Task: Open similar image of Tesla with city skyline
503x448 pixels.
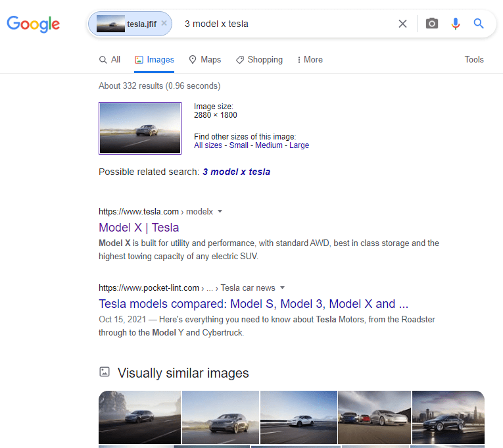Action: click(x=448, y=417)
